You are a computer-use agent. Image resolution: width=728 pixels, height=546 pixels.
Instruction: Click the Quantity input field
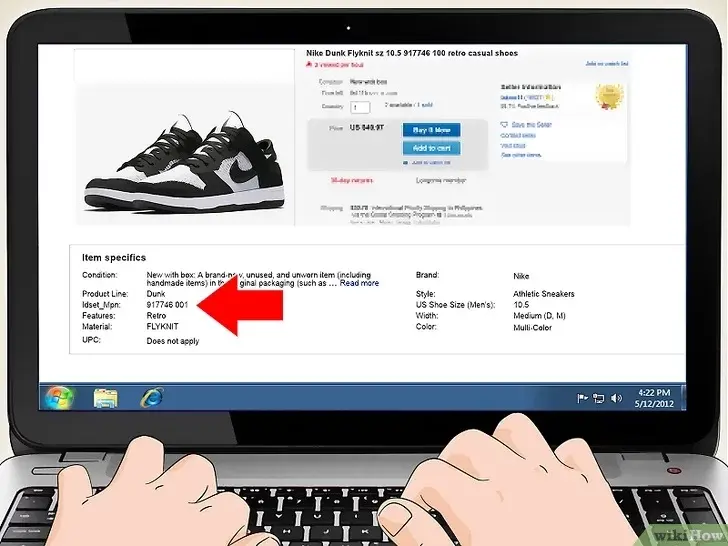[360, 107]
